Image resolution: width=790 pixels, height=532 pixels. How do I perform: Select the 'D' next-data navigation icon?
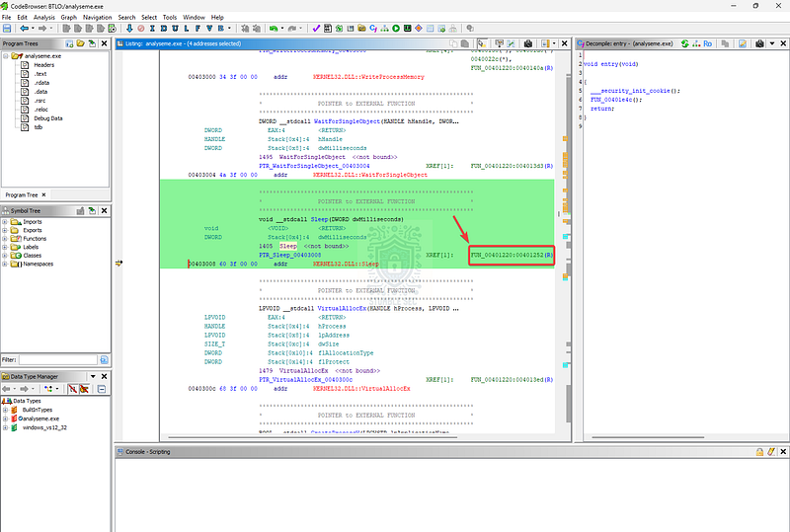(x=164, y=29)
